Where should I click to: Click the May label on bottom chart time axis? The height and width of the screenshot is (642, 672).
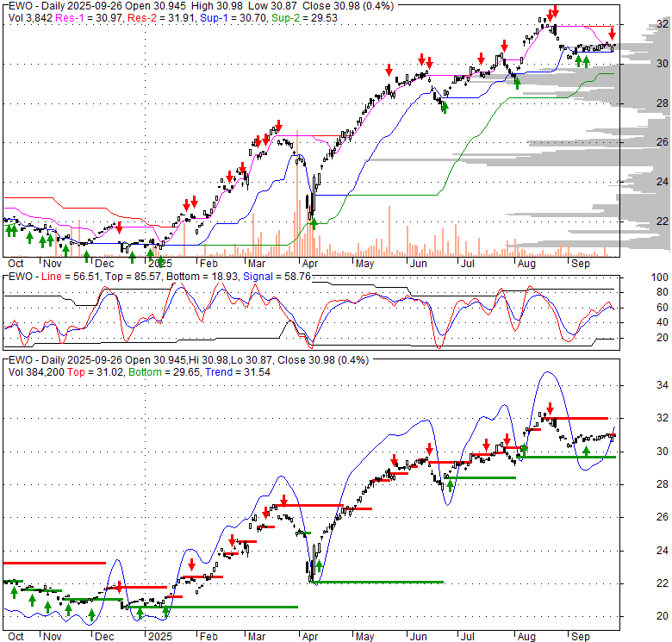click(364, 637)
